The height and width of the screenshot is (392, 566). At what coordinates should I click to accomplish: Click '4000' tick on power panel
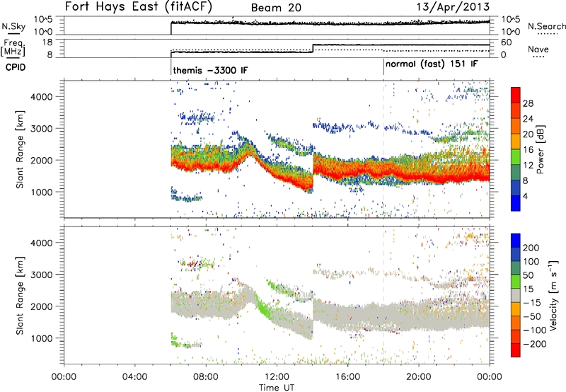[41, 96]
